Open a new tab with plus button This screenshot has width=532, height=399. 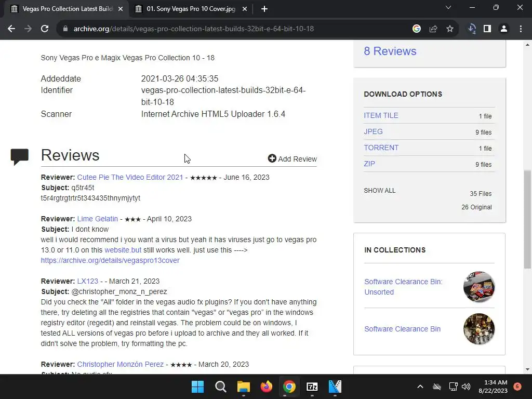point(264,9)
